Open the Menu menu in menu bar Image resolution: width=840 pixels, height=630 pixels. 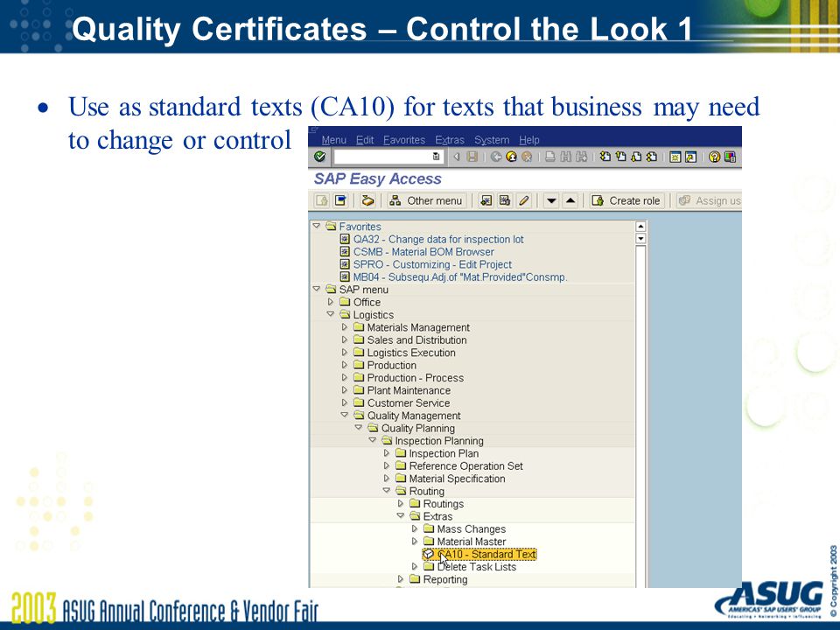click(x=333, y=140)
